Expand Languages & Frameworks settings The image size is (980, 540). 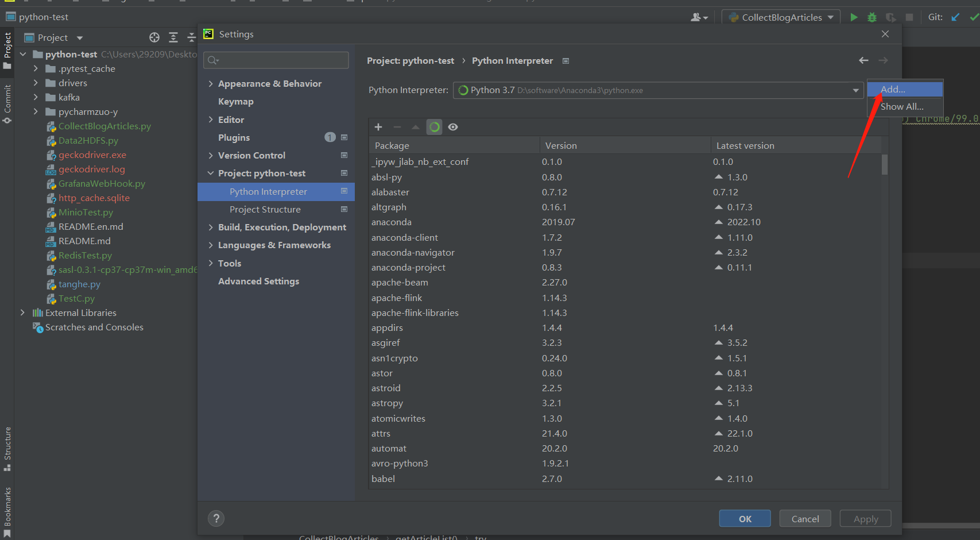coord(211,245)
